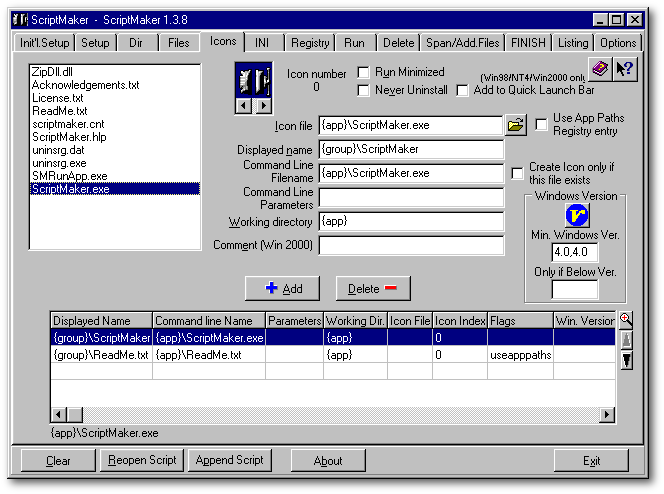664x494 pixels.
Task: Click the horizontal scrollbar thumb
Action: 75,414
